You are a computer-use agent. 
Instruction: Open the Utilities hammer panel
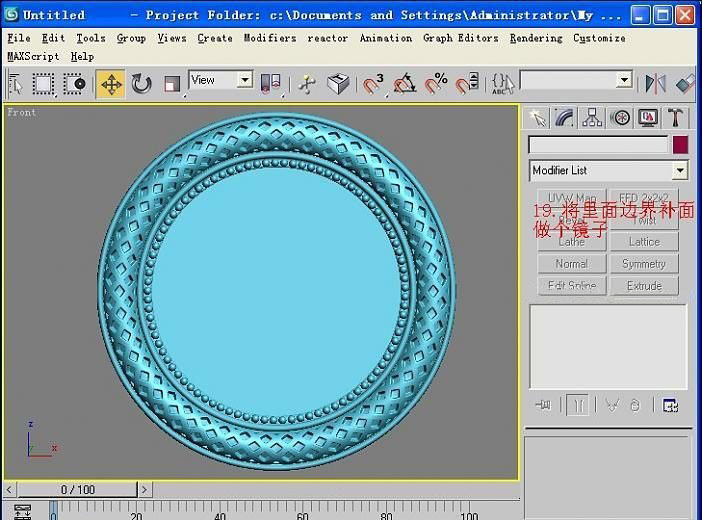point(677,118)
